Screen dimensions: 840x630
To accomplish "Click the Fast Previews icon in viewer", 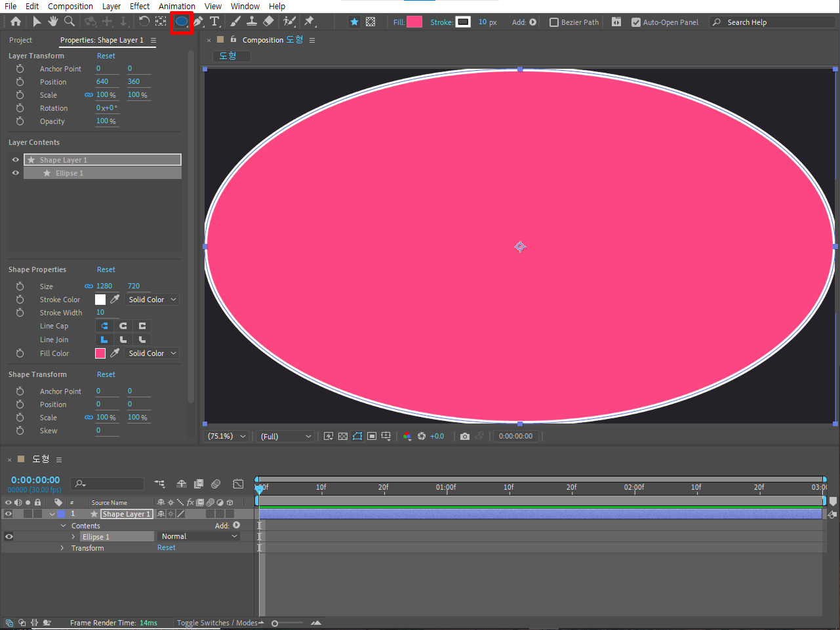I will (x=329, y=436).
